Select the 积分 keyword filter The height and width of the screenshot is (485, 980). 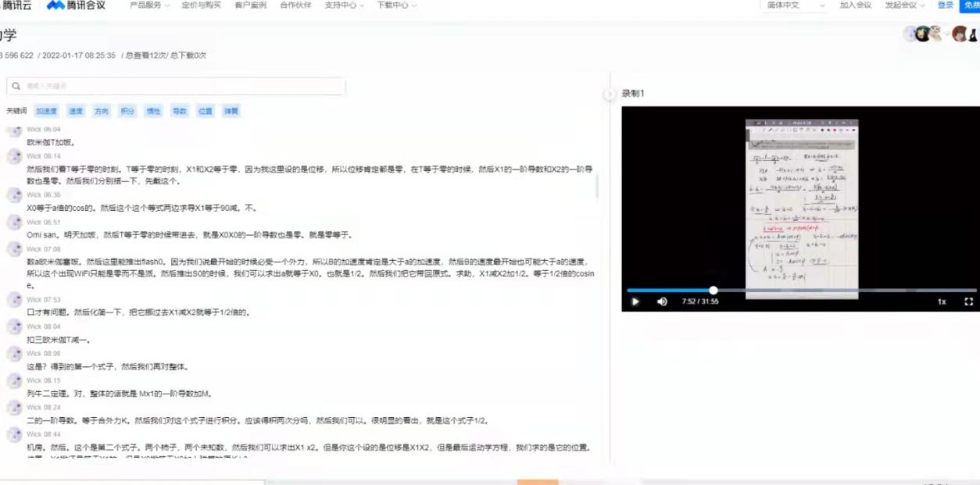(127, 111)
